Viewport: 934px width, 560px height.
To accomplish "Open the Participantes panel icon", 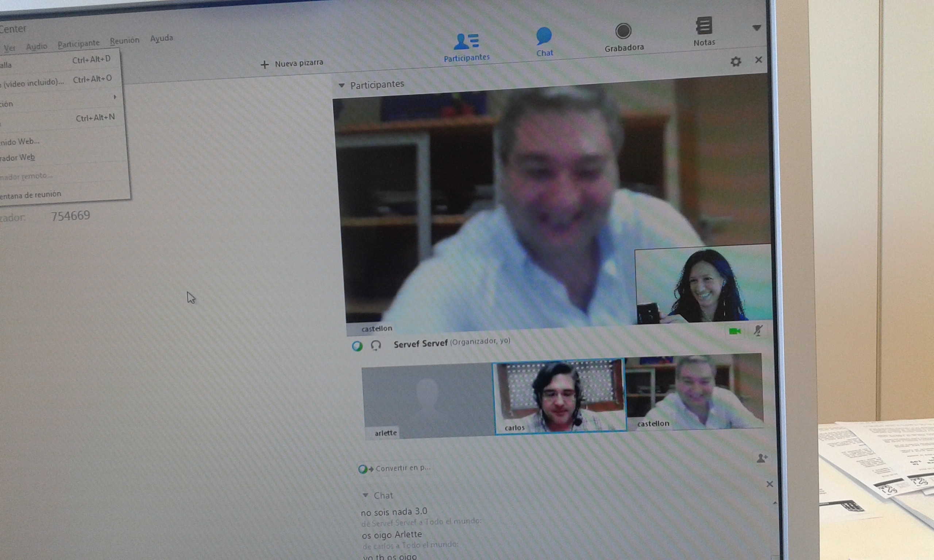I will pyautogui.click(x=466, y=42).
